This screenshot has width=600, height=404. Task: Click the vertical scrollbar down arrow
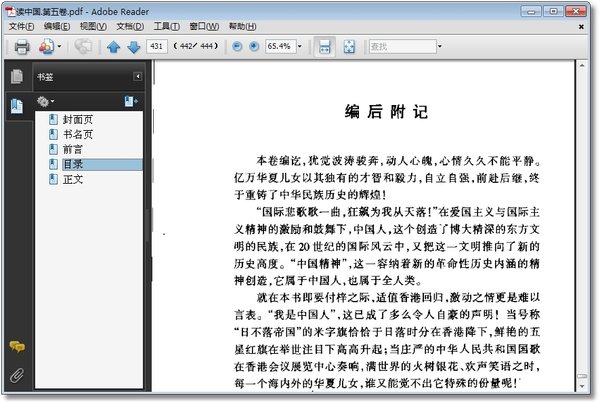pyautogui.click(x=582, y=386)
